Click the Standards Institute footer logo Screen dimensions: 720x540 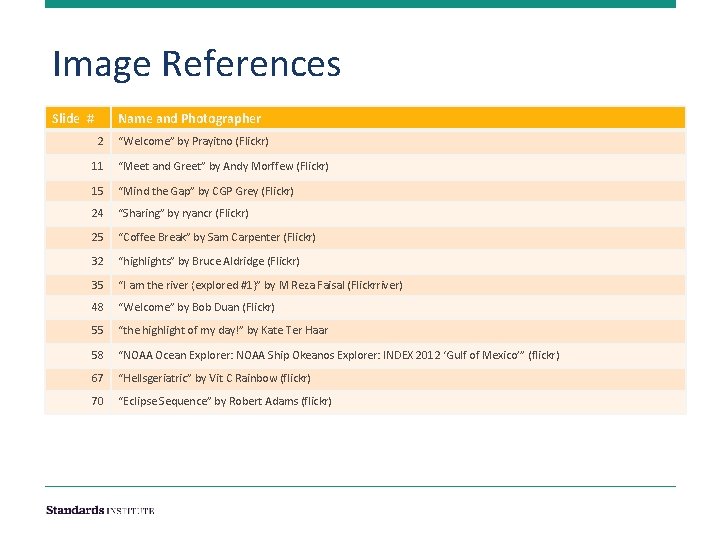click(x=100, y=510)
